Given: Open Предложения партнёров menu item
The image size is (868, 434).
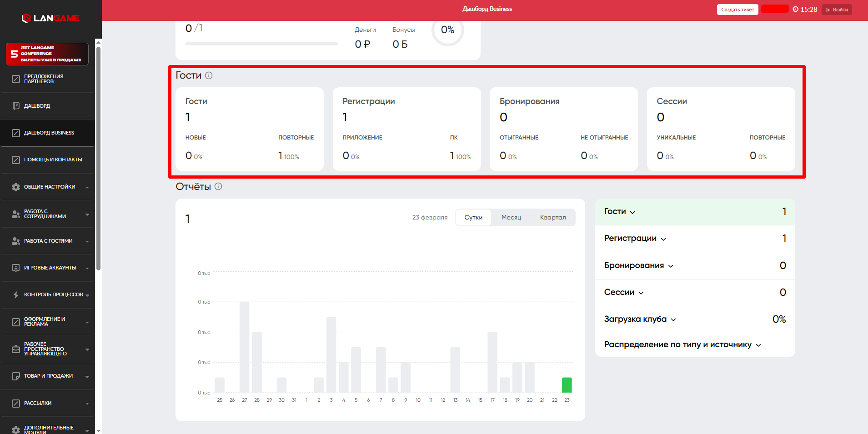Looking at the screenshot, I should [44, 79].
